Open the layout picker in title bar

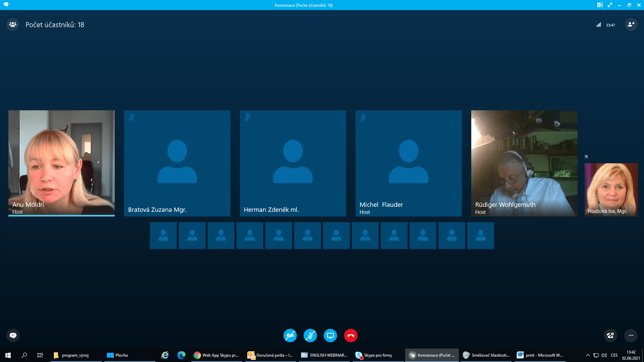pyautogui.click(x=600, y=5)
